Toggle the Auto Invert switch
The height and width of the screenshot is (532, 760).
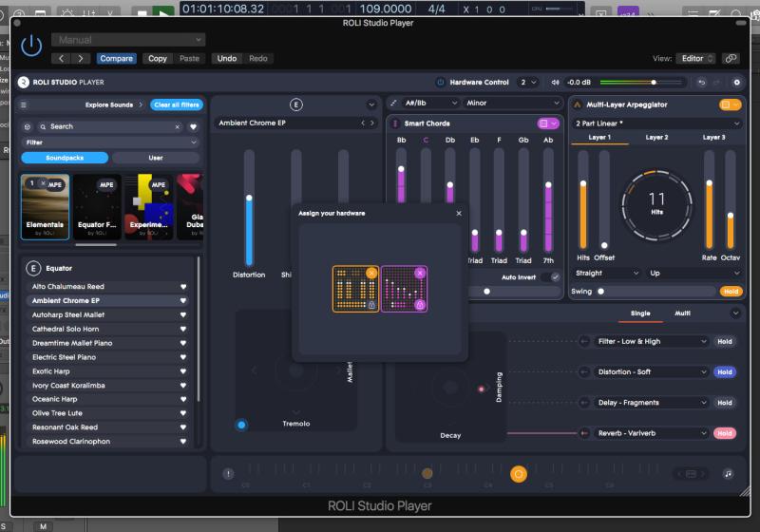(x=550, y=277)
